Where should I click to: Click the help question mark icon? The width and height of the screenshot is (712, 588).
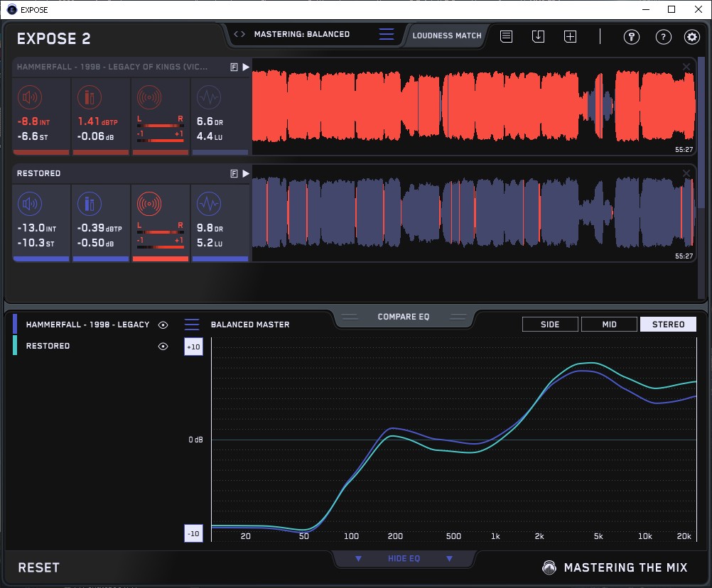point(663,37)
